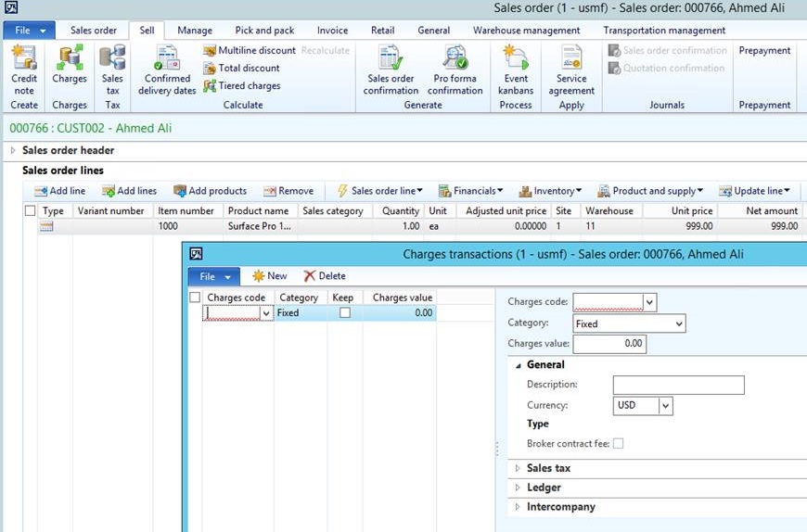Click the Multiline discount button
This screenshot has width=807, height=532.
(x=250, y=50)
